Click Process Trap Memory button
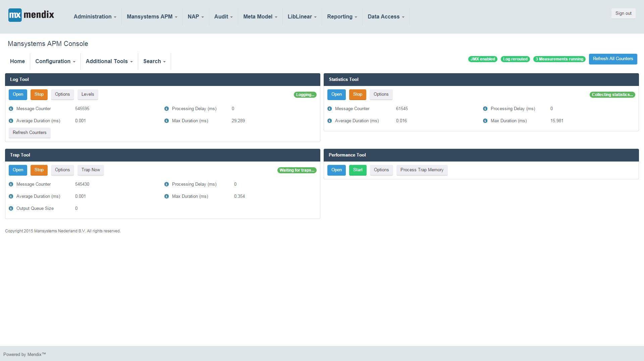The height and width of the screenshot is (361, 644). (422, 170)
